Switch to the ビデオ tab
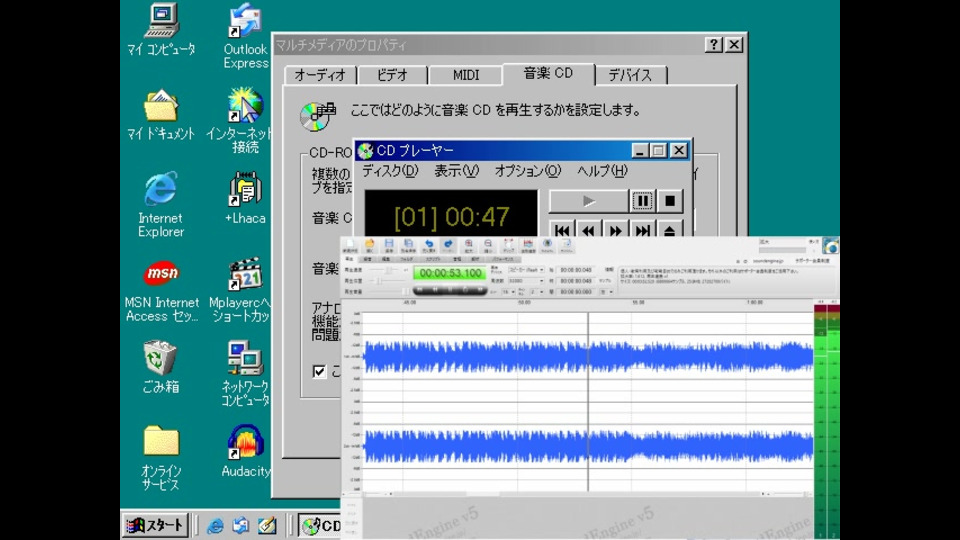The height and width of the screenshot is (540, 960). pyautogui.click(x=392, y=75)
